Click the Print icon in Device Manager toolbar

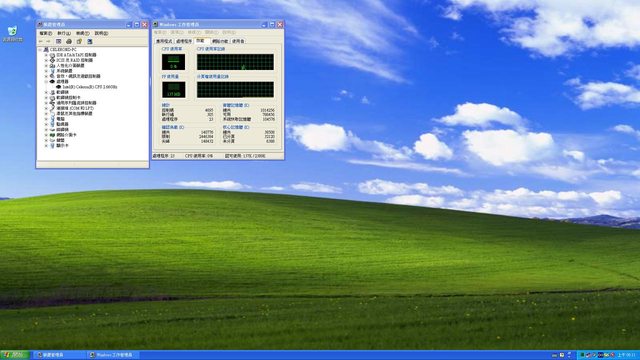pyautogui.click(x=69, y=41)
